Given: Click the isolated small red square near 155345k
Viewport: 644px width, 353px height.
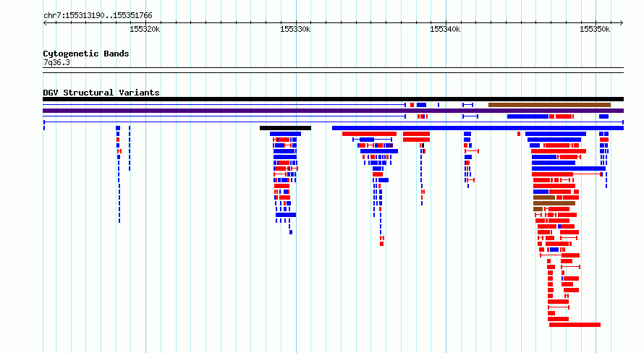Looking at the screenshot, I should tap(519, 134).
